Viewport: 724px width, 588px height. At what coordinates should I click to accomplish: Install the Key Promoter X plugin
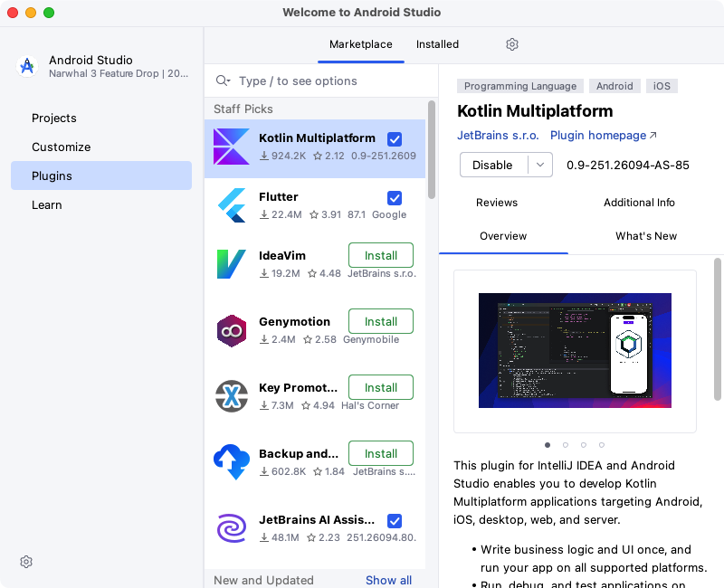tap(380, 387)
